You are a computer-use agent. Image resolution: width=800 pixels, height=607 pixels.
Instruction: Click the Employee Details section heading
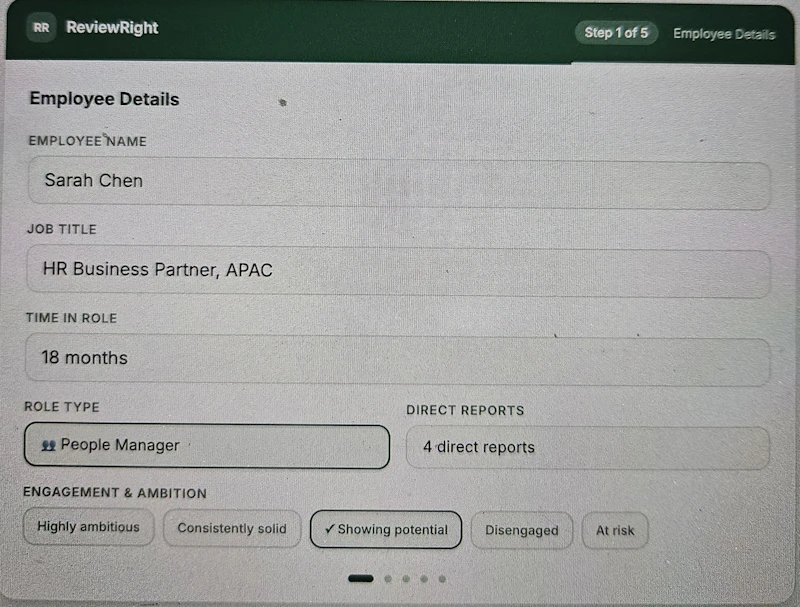coord(105,99)
